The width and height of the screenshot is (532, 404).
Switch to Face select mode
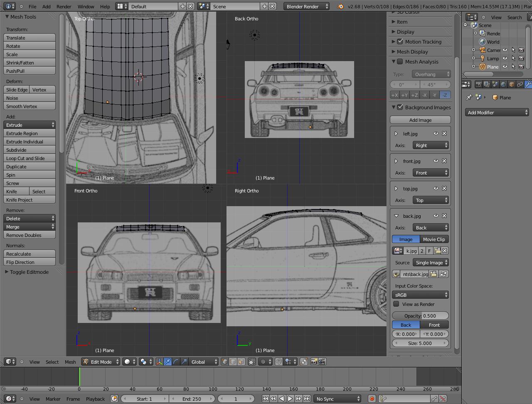[241, 362]
